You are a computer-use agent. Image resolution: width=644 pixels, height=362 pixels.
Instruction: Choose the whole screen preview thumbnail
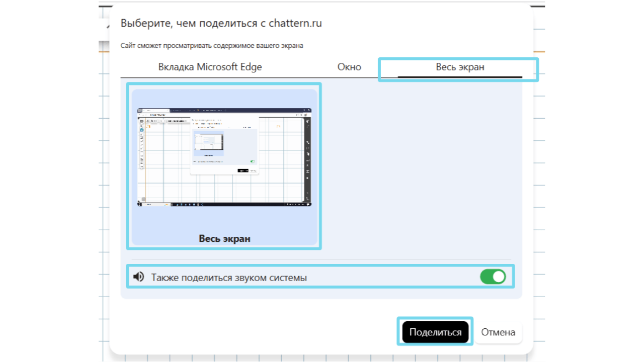[x=224, y=167]
